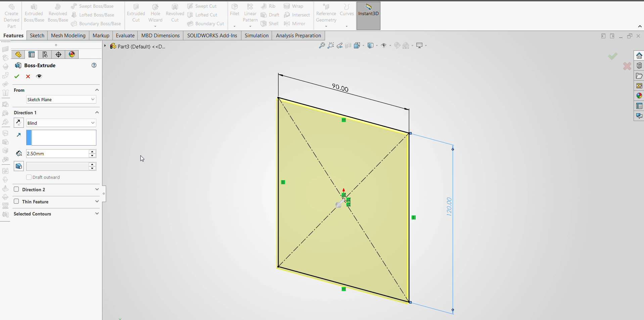
Task: Open Display Style cube icon
Action: coord(370,45)
